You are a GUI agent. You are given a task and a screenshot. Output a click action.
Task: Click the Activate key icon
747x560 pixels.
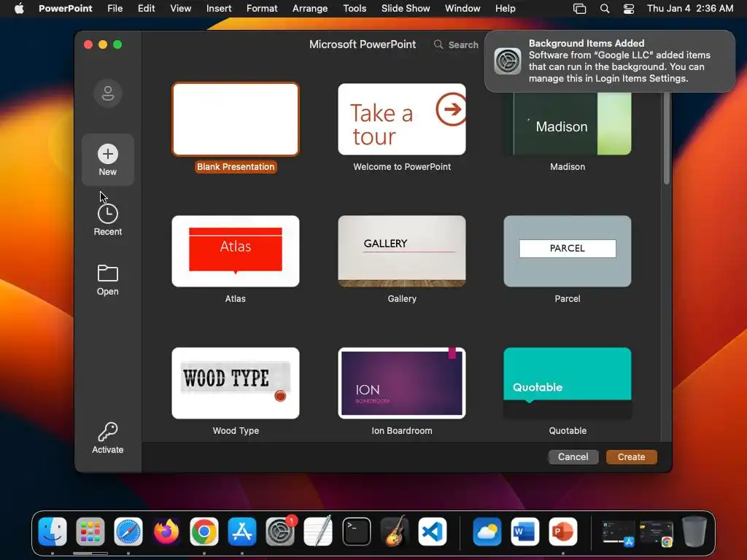pyautogui.click(x=108, y=432)
